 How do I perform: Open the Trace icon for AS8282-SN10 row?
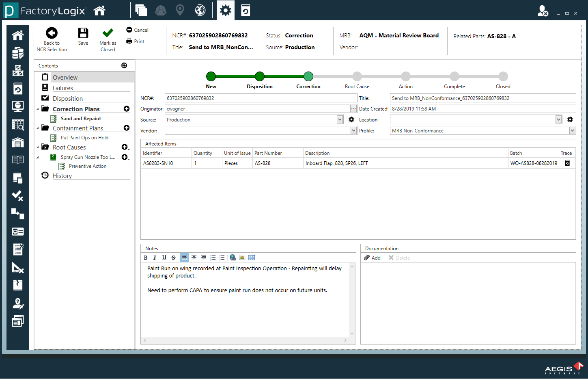point(567,163)
